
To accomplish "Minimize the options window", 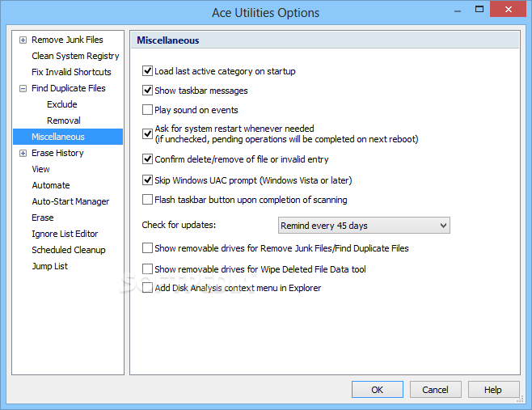I will [x=458, y=11].
